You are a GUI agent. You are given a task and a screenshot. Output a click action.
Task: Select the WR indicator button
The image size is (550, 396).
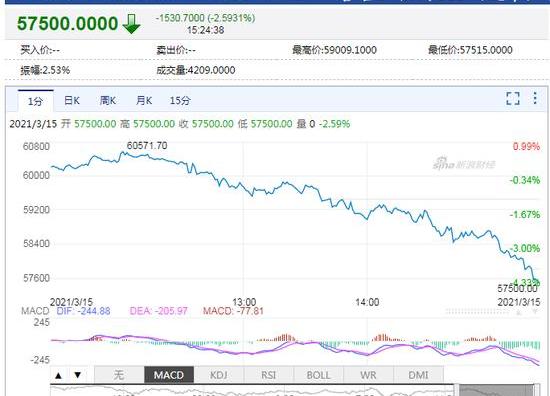(x=368, y=375)
